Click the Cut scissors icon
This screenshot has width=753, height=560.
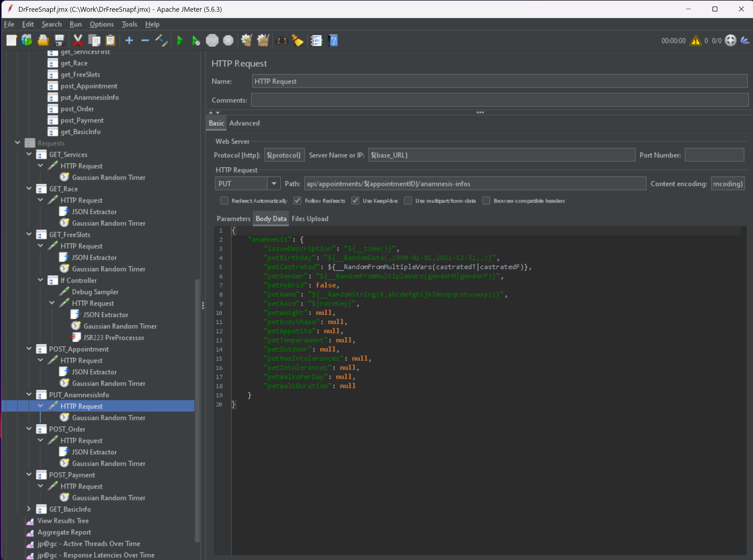click(x=78, y=40)
